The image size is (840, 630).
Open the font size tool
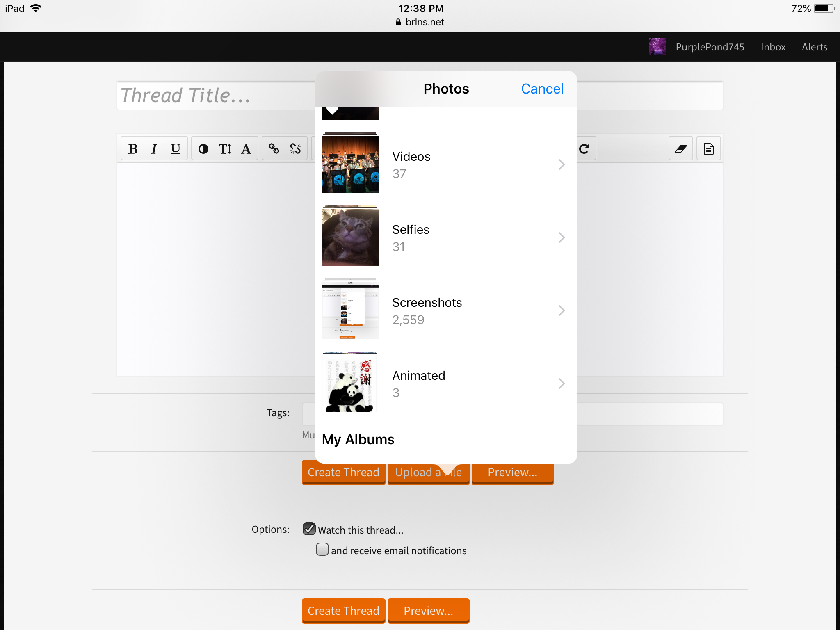coord(225,148)
